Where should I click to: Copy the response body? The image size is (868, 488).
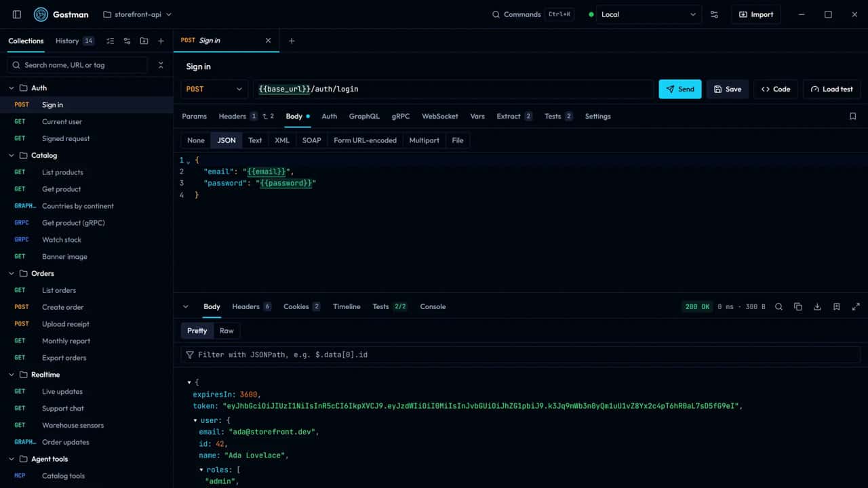tap(798, 306)
